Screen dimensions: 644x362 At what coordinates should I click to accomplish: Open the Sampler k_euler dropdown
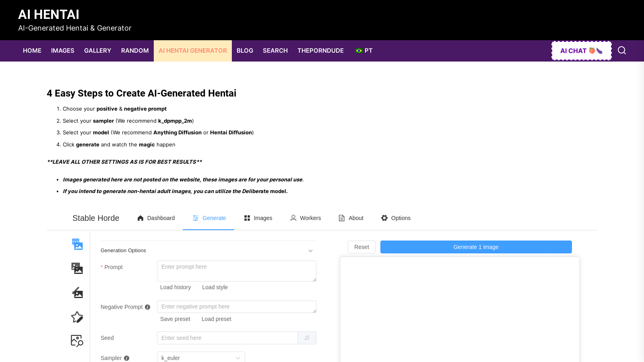(x=201, y=358)
